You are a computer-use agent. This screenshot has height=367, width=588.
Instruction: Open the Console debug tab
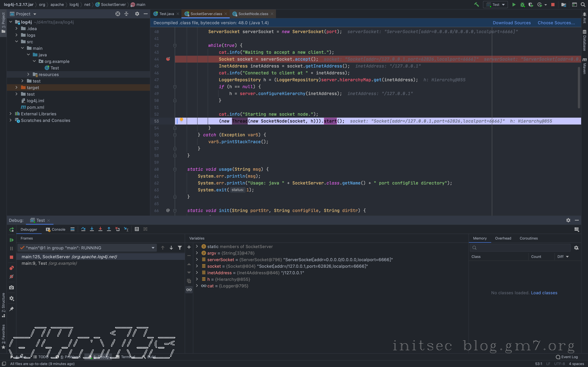tap(56, 229)
